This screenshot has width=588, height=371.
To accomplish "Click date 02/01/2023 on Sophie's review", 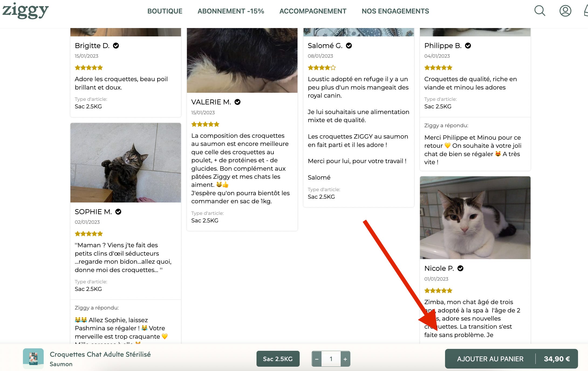I will click(87, 222).
